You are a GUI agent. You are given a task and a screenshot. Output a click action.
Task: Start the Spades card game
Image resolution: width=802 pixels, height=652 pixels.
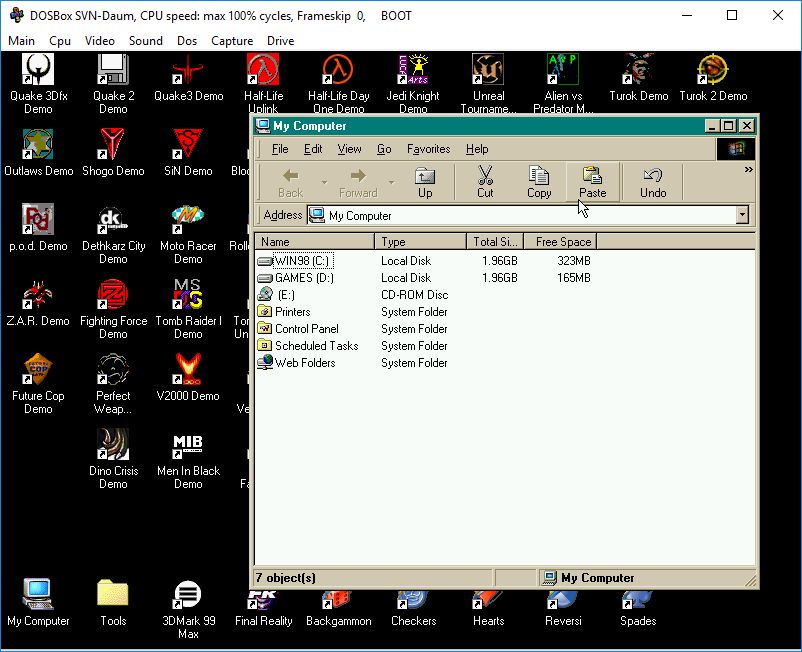(x=637, y=600)
